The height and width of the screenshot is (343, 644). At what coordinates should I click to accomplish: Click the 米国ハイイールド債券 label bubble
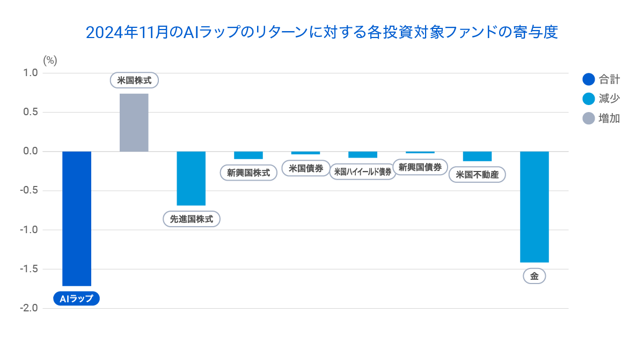(x=363, y=172)
